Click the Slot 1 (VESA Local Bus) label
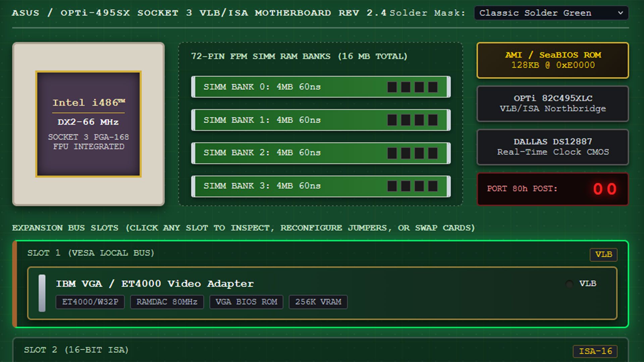The width and height of the screenshot is (644, 362). (x=91, y=253)
